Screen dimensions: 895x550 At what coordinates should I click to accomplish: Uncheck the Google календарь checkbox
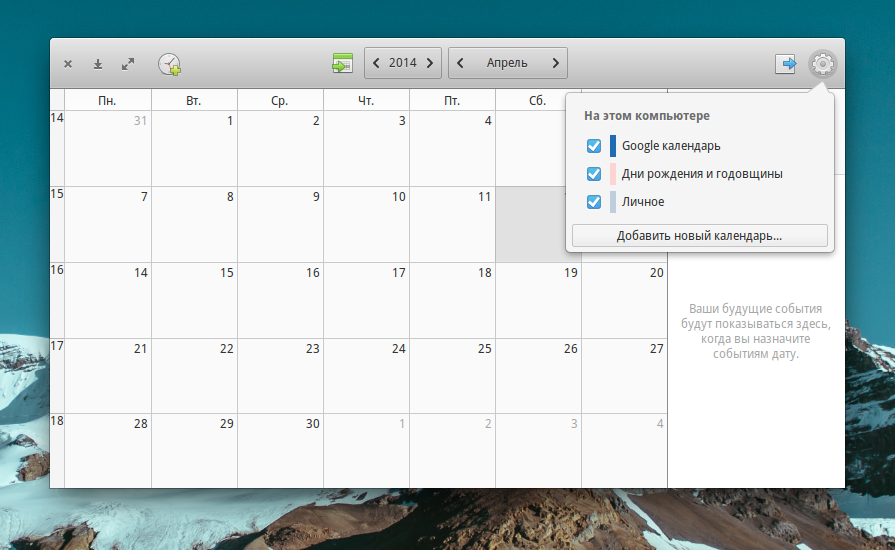tap(594, 146)
